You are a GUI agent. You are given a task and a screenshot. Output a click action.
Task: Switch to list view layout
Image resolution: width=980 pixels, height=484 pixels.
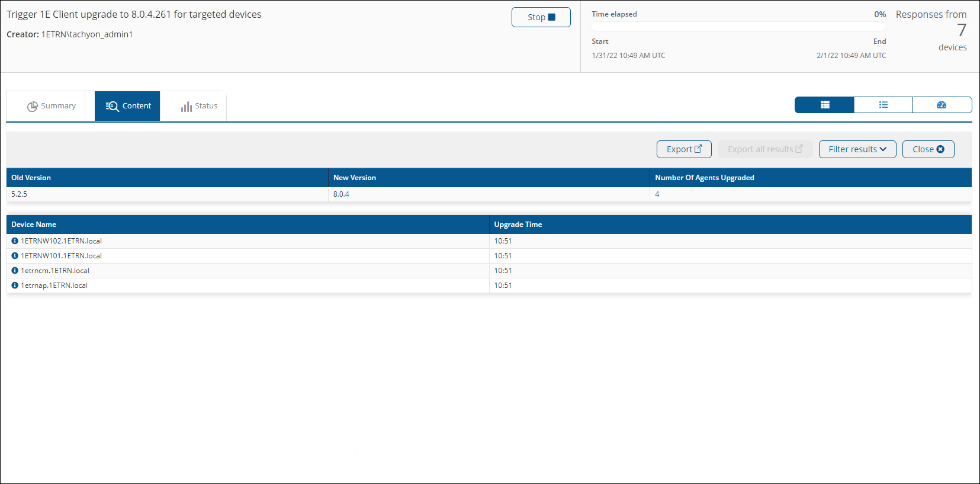(883, 105)
